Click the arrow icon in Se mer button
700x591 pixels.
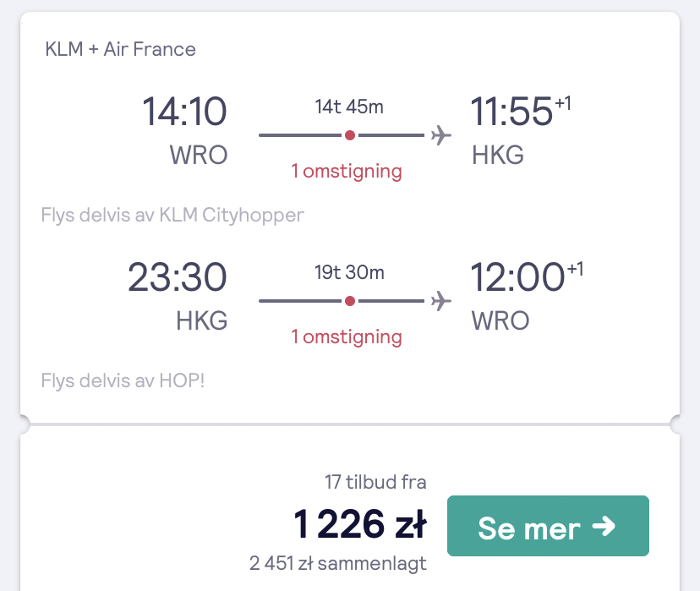click(604, 526)
